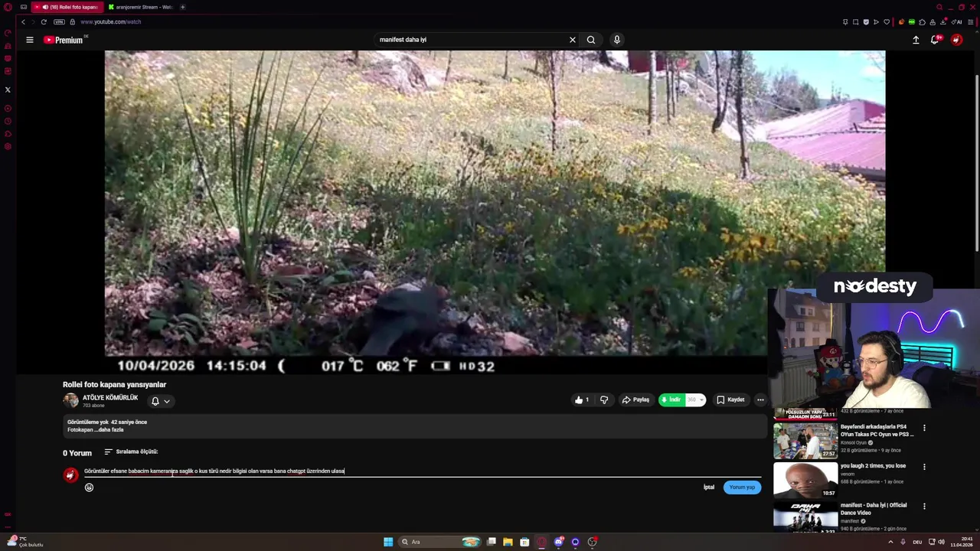Screen dimensions: 980x551
Task: Open the ad blocker shield icon
Action: click(866, 21)
